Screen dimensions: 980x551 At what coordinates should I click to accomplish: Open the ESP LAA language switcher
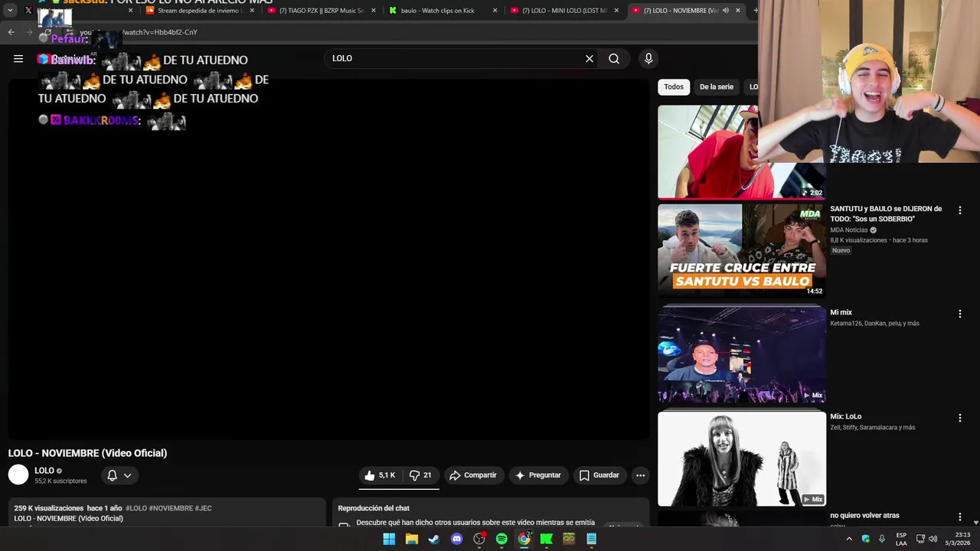click(x=901, y=539)
